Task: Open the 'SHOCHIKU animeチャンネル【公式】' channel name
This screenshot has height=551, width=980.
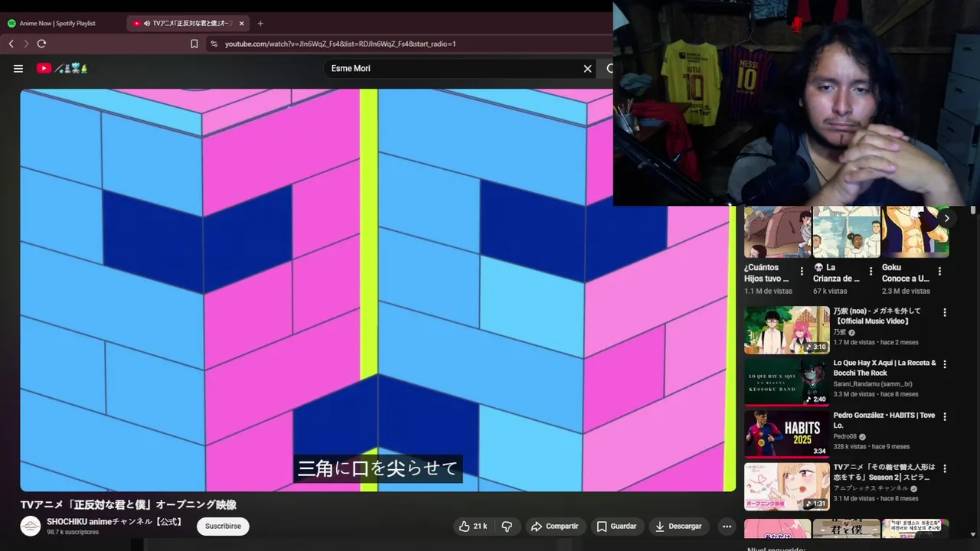Action: coord(116,521)
